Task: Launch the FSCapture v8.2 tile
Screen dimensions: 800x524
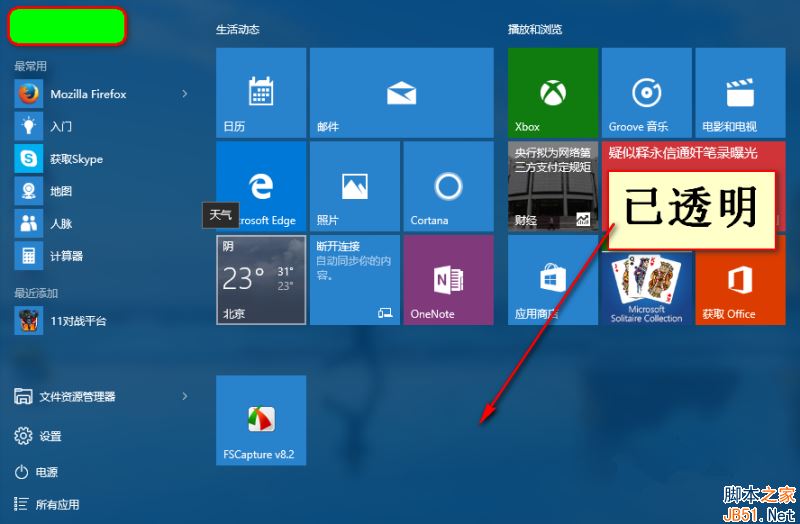Action: 261,420
